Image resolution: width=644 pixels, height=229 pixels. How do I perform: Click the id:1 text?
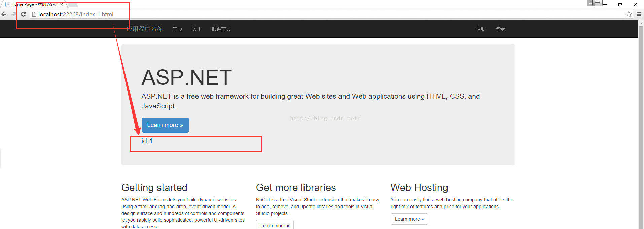tap(147, 141)
